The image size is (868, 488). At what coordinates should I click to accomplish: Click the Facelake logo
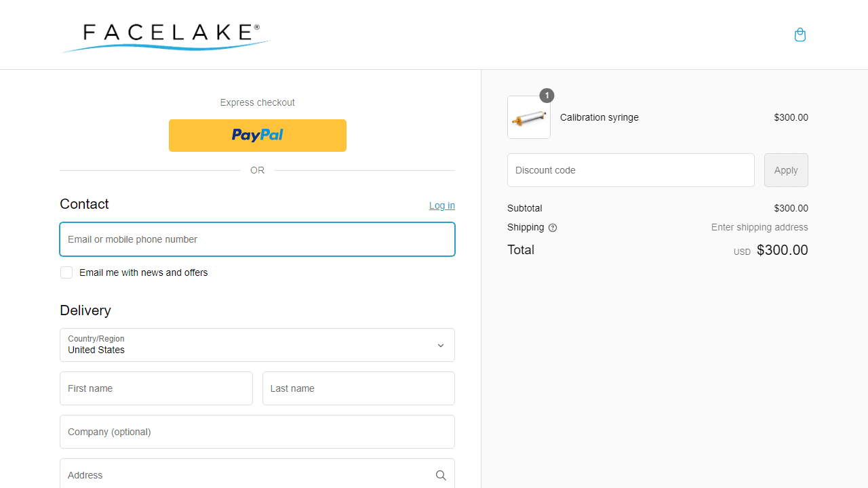[x=165, y=37]
